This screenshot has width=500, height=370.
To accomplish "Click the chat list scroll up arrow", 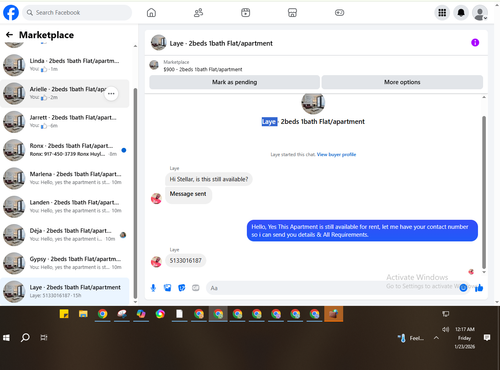I will (x=135, y=46).
